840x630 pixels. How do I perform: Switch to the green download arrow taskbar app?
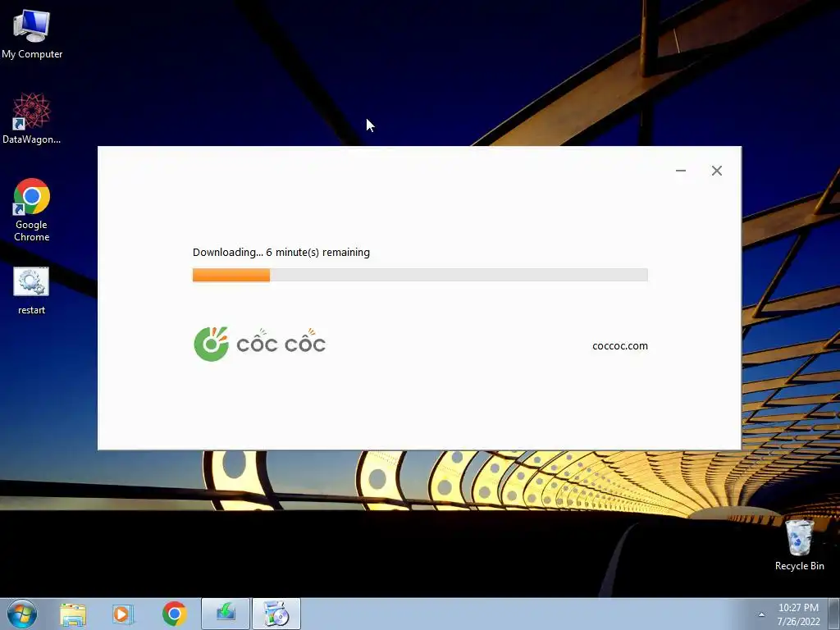click(x=226, y=614)
